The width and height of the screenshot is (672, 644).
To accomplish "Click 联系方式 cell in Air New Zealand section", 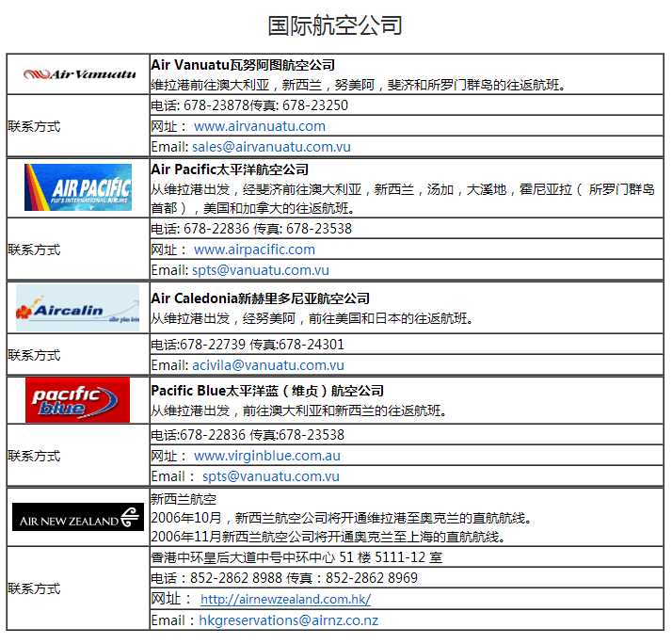I will pos(78,588).
